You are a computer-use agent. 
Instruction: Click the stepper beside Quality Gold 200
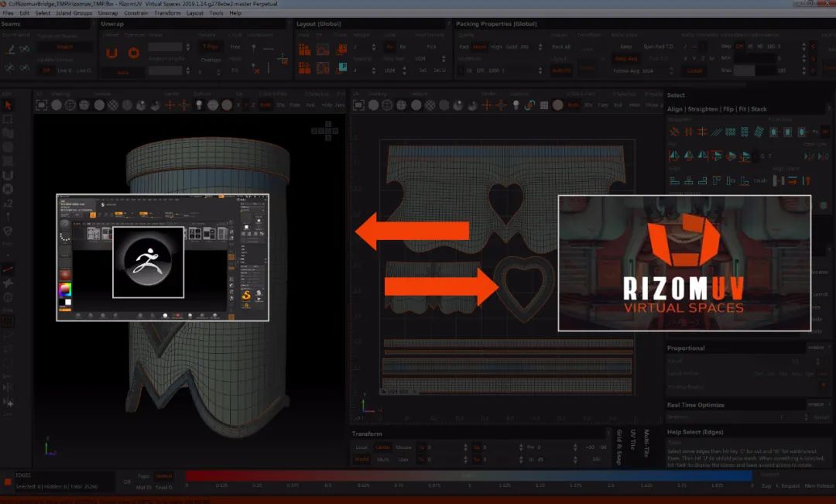click(x=540, y=47)
